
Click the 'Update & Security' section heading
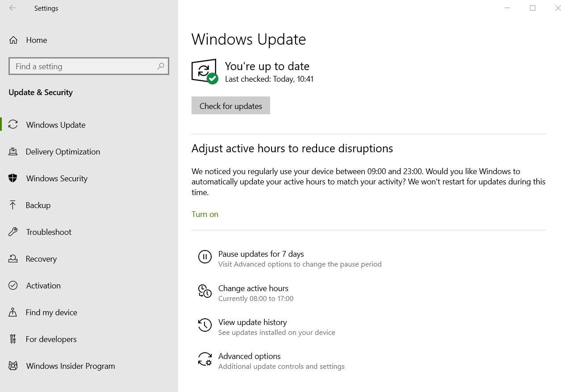(41, 92)
